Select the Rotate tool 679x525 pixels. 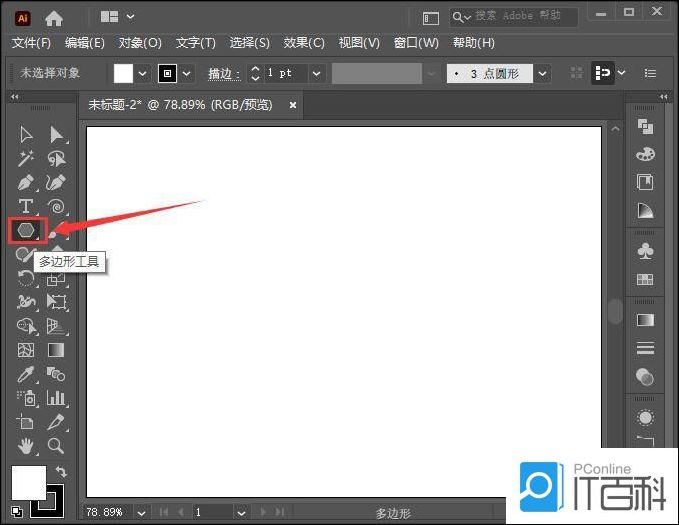[26, 278]
